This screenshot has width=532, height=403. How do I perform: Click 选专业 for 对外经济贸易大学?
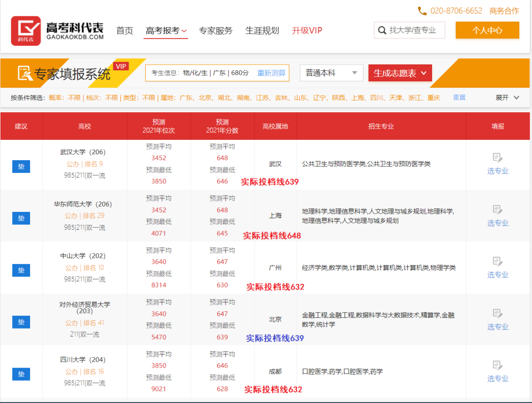point(498,327)
